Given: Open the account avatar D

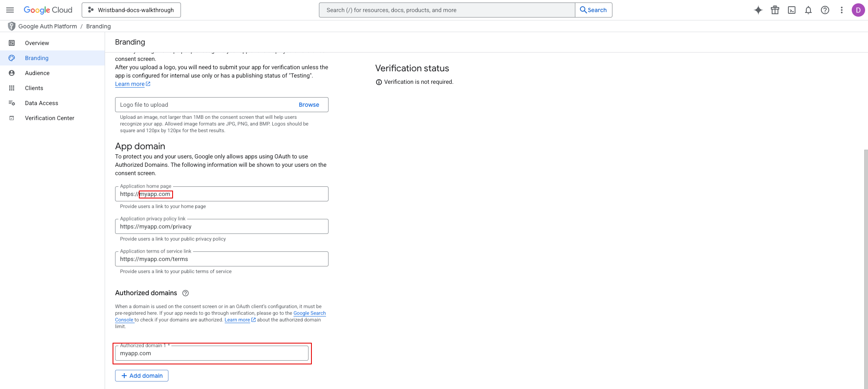Looking at the screenshot, I should (858, 10).
